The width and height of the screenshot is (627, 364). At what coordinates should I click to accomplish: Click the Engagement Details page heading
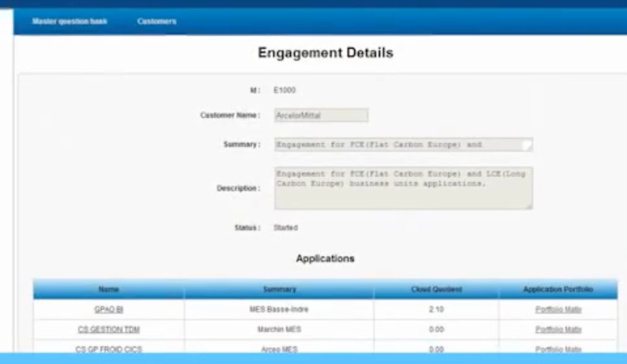pos(325,53)
